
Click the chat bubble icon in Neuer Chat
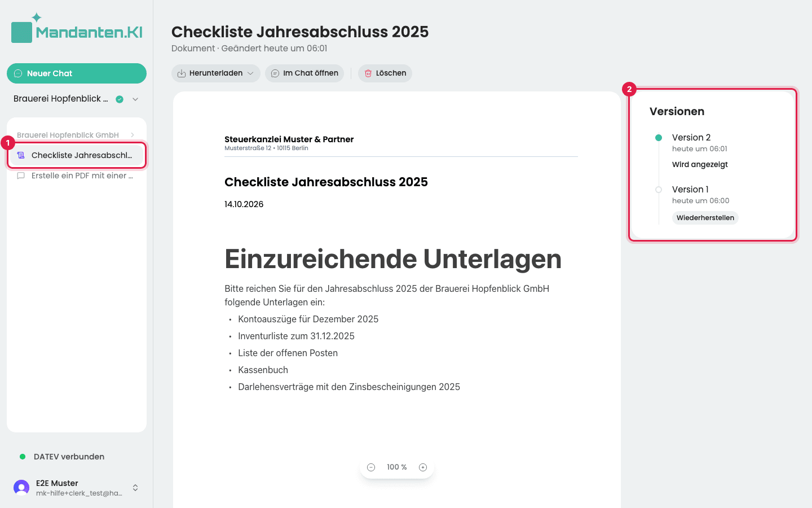point(17,73)
